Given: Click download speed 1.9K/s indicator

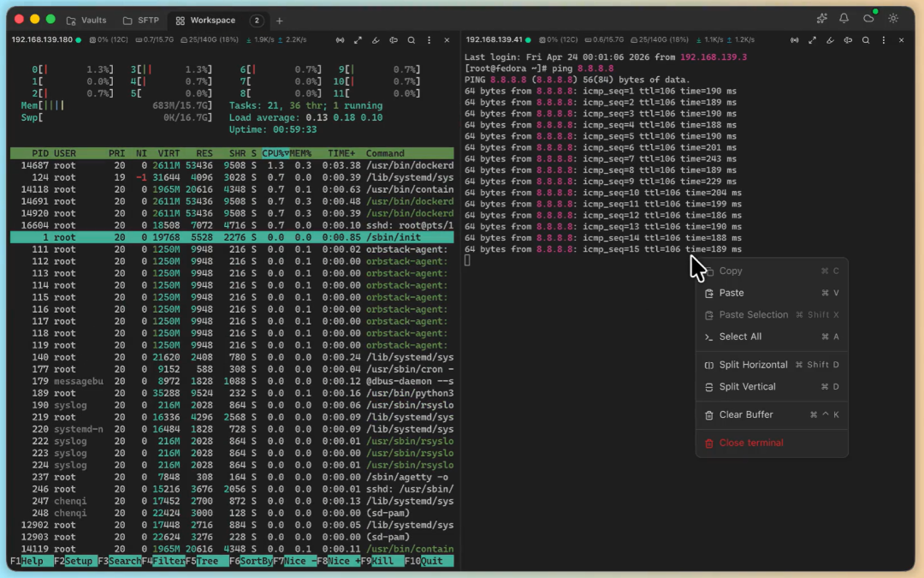Looking at the screenshot, I should 259,40.
